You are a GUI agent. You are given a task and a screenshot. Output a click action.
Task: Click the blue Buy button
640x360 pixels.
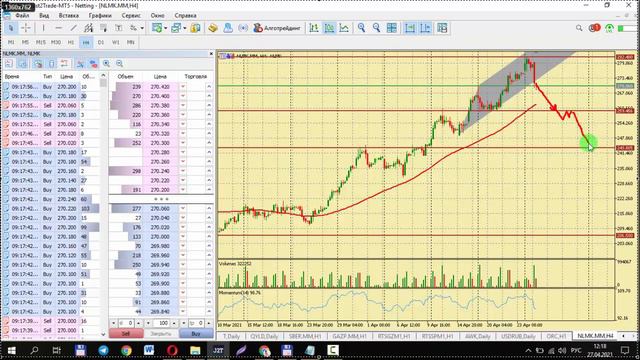pyautogui.click(x=196, y=333)
